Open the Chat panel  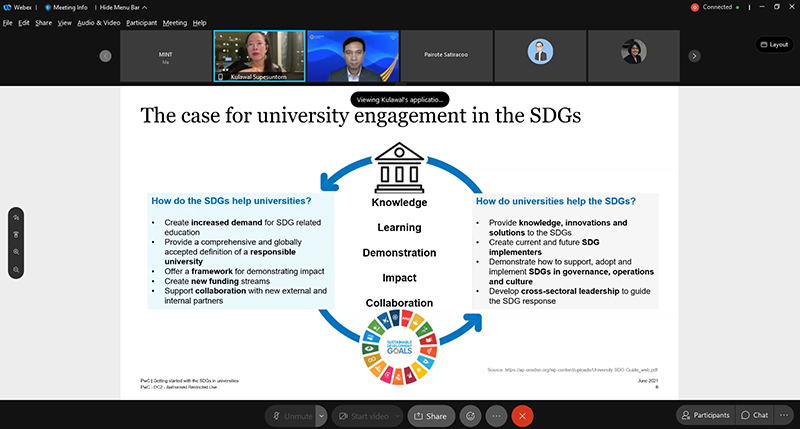755,415
